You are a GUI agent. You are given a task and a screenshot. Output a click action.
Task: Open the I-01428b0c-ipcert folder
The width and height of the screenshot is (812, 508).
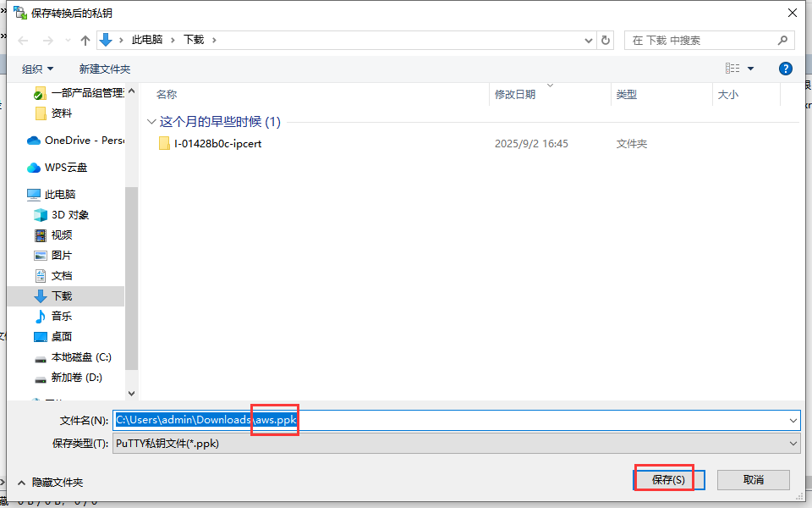click(217, 144)
